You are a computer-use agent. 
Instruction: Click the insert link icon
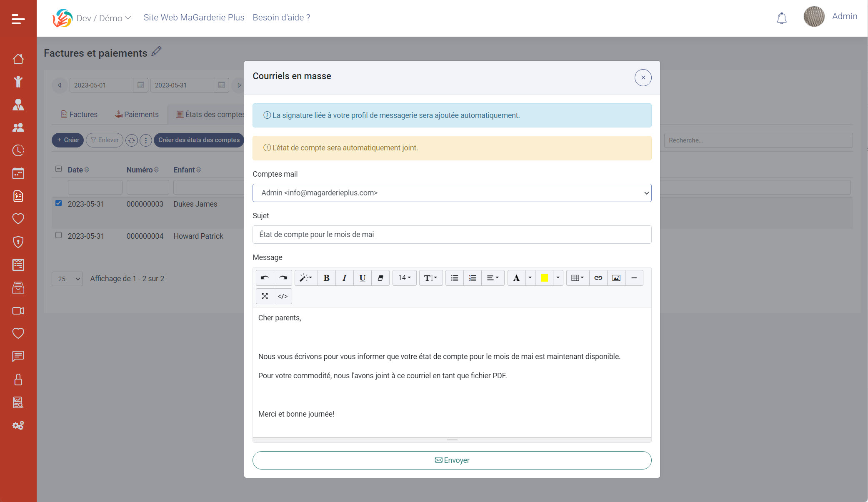click(x=598, y=278)
